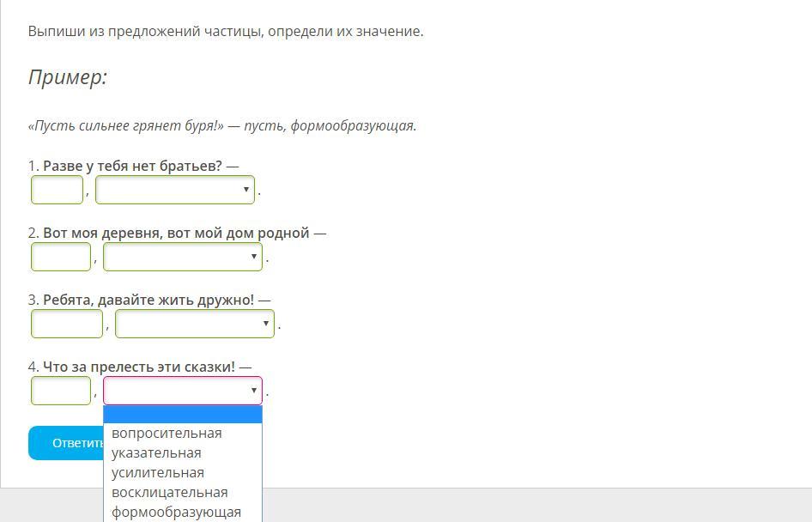Expand the meaning dropdown for sentence 2

(x=182, y=257)
